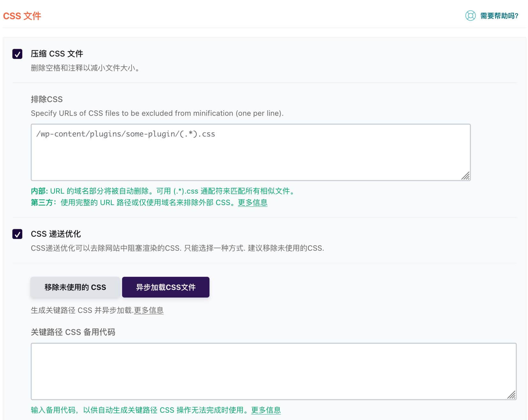The image size is (528, 420).
Task: Click the CSS 文件 section heading
Action: [22, 16]
